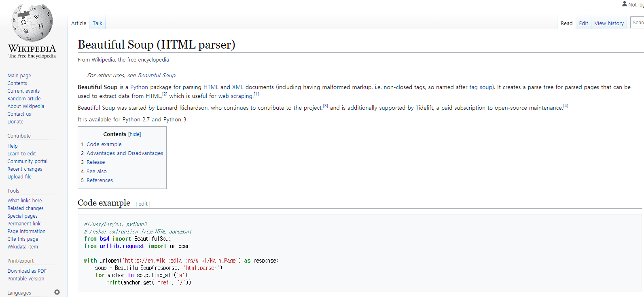Viewport: 644px width, 297px height.
Task: Click the page title Beautiful Soup (HTML parser)
Action: (157, 45)
